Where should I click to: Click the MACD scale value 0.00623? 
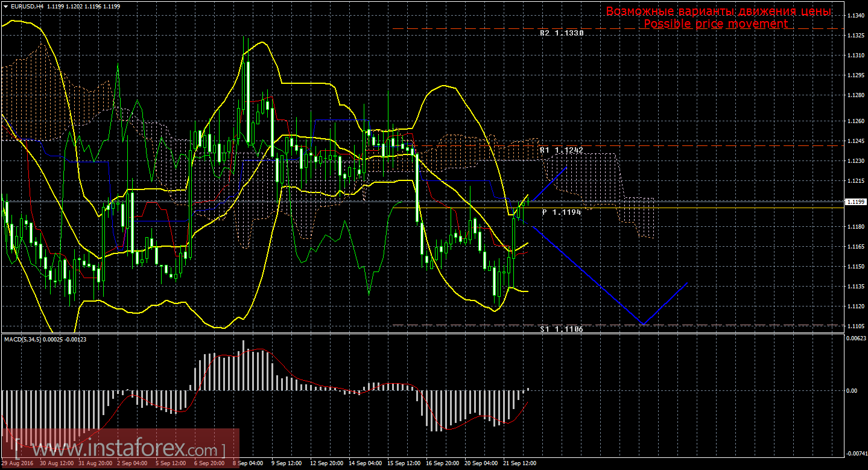pyautogui.click(x=855, y=338)
